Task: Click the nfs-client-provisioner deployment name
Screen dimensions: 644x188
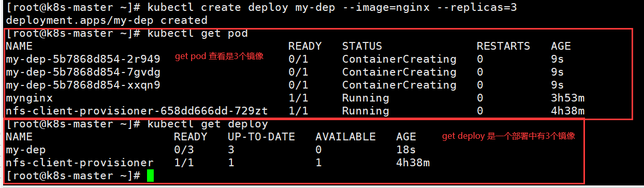Action: [80, 163]
